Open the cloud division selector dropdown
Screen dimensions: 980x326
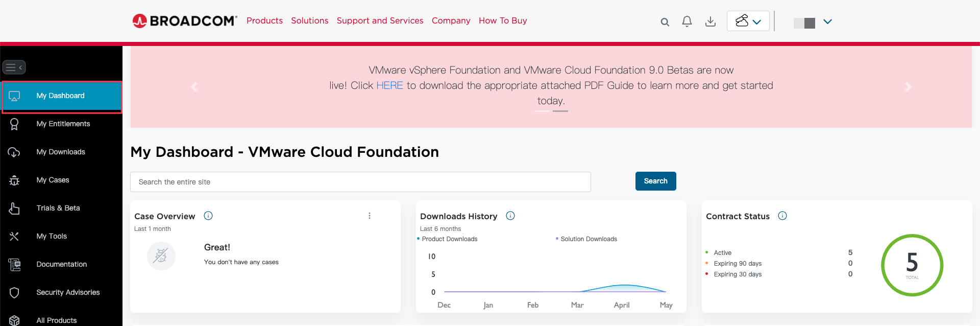748,21
